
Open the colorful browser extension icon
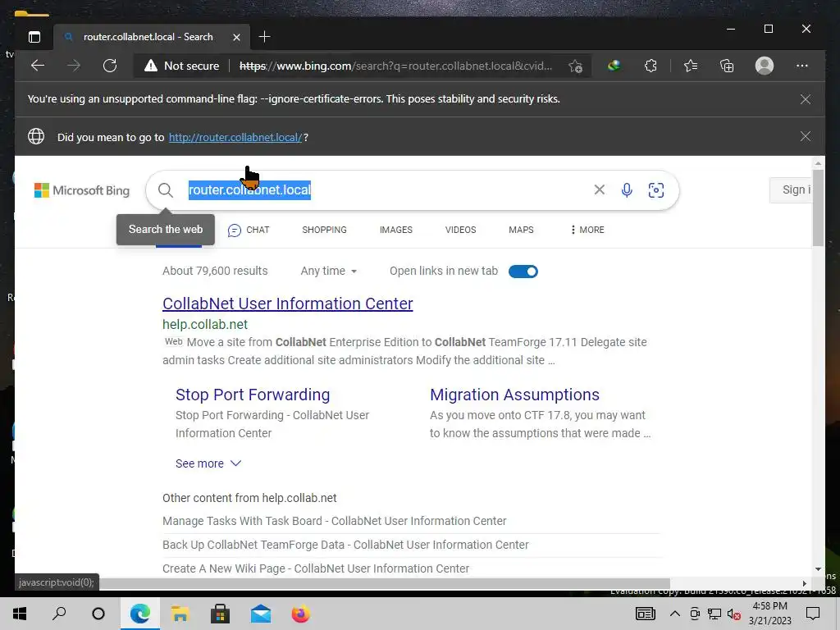(614, 66)
